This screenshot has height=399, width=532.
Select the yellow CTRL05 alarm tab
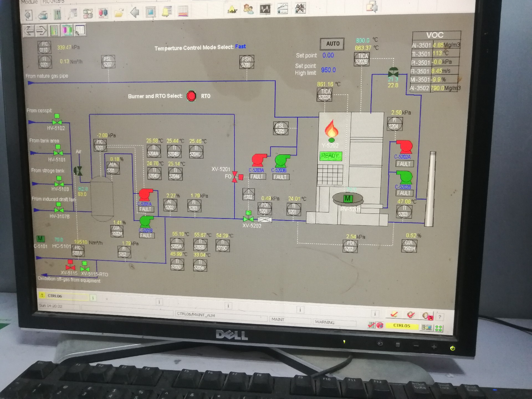(401, 326)
